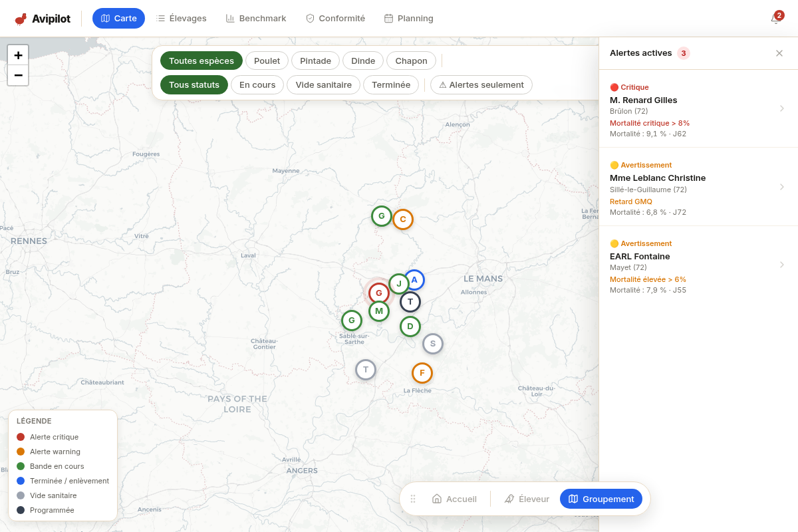Select the Toutes espèces filter
798x532 pixels.
201,61
